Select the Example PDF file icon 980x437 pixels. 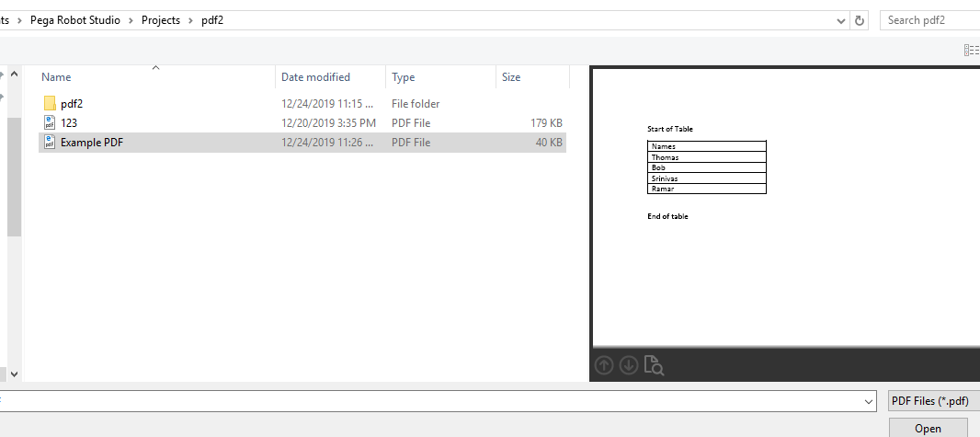click(50, 143)
